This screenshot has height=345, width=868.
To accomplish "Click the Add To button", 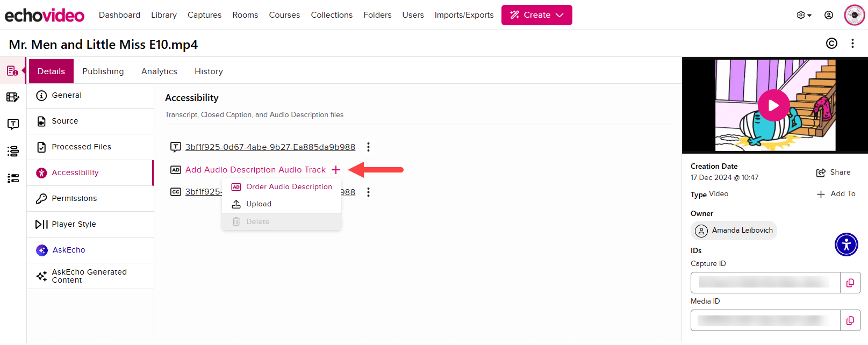I will tap(836, 194).
